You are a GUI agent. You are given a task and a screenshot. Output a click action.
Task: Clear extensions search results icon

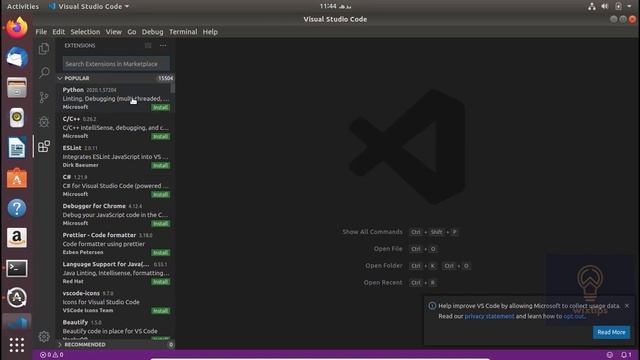[x=148, y=45]
